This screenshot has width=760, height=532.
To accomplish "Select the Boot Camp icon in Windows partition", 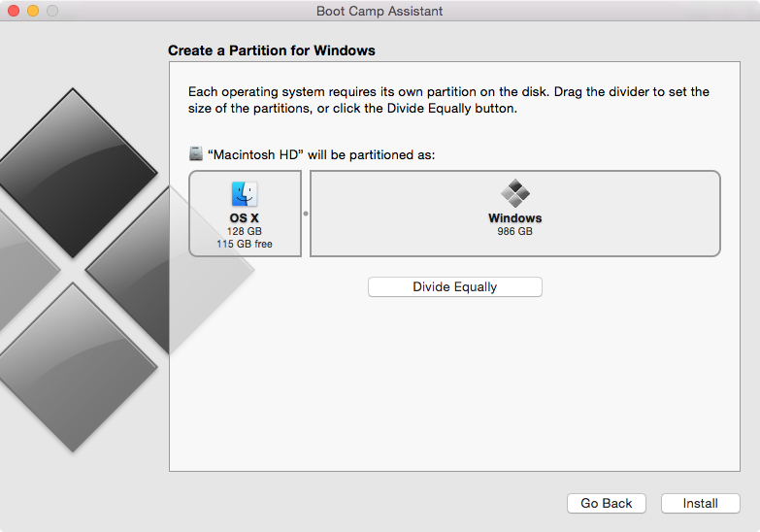I will point(514,193).
